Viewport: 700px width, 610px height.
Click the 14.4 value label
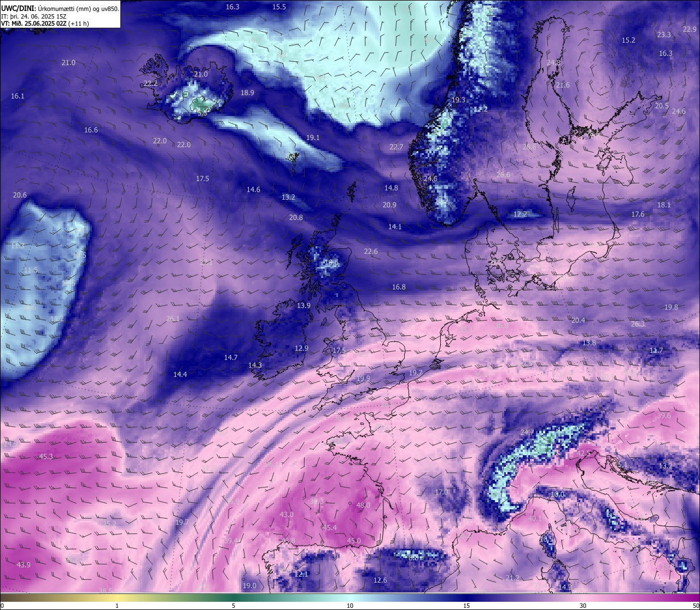[x=180, y=374]
